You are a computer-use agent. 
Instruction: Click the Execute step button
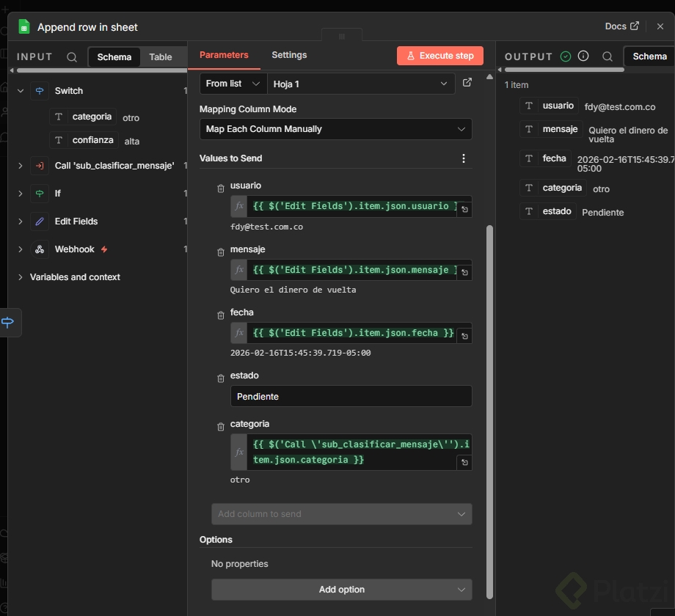pyautogui.click(x=440, y=56)
